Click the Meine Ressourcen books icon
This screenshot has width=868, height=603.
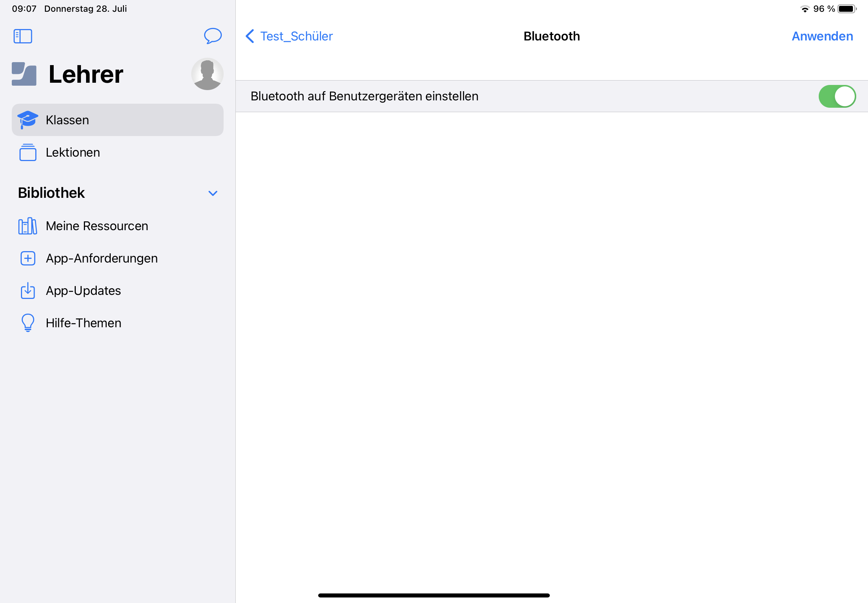click(28, 226)
